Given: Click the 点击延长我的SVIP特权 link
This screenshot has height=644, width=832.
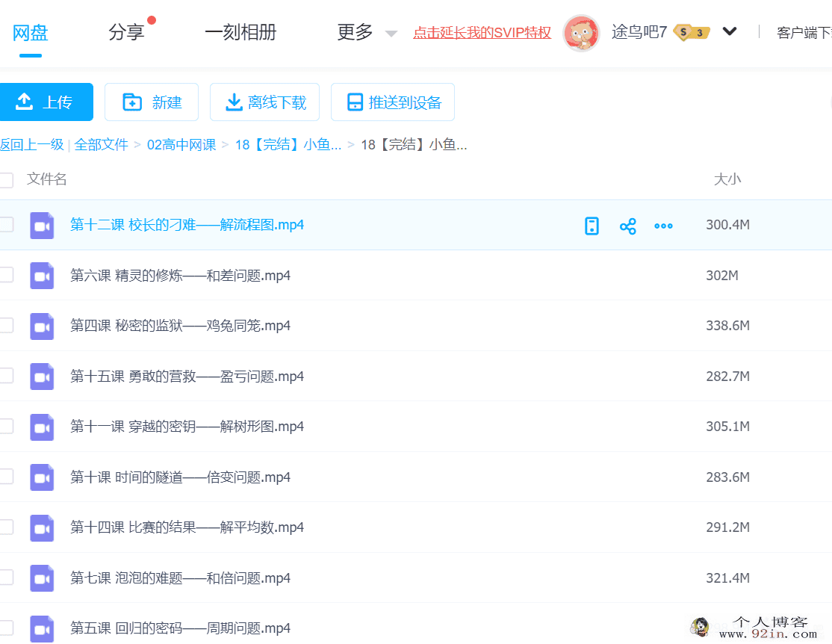Looking at the screenshot, I should point(482,33).
